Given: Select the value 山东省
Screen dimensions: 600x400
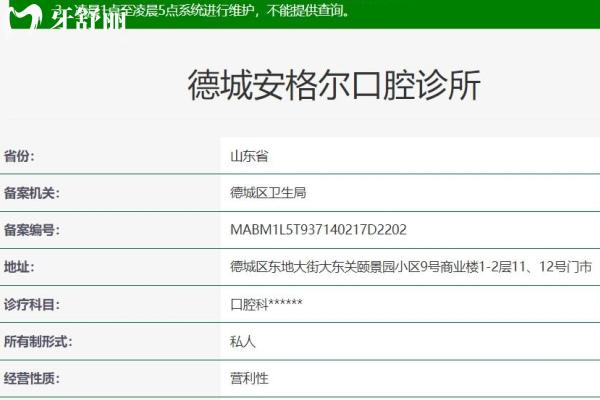Looking at the screenshot, I should [x=249, y=156].
